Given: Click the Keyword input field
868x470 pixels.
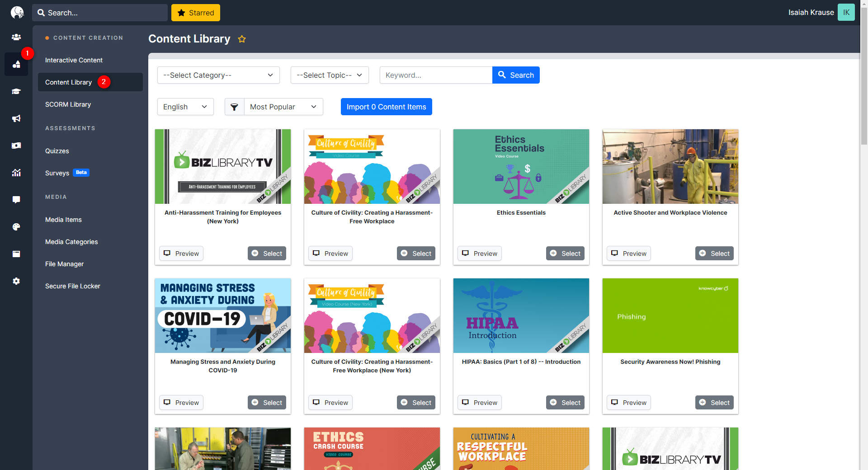Looking at the screenshot, I should click(x=436, y=75).
